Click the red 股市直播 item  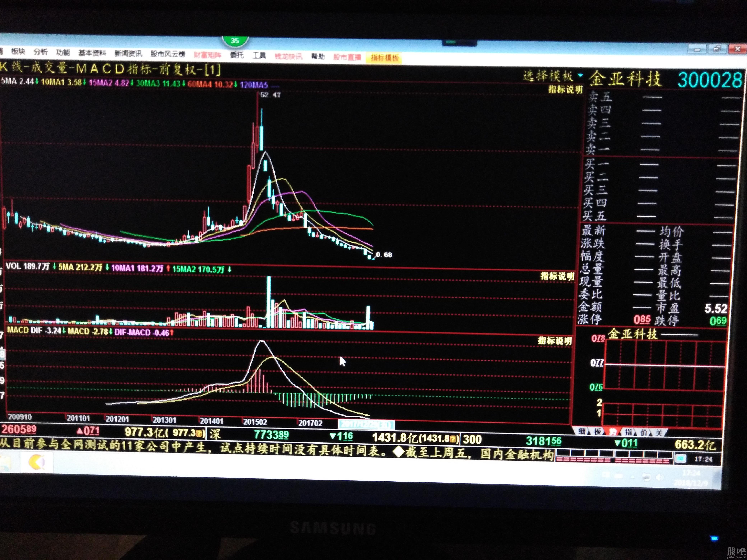pos(347,57)
